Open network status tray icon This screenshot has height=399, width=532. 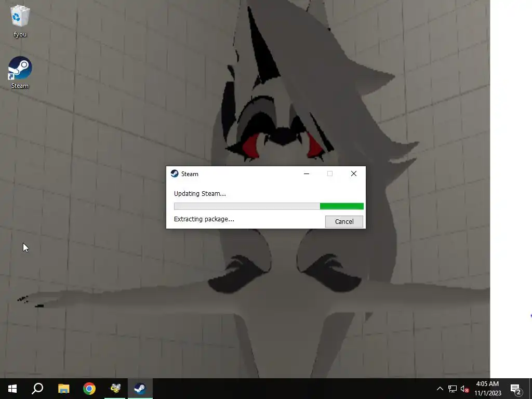click(453, 389)
